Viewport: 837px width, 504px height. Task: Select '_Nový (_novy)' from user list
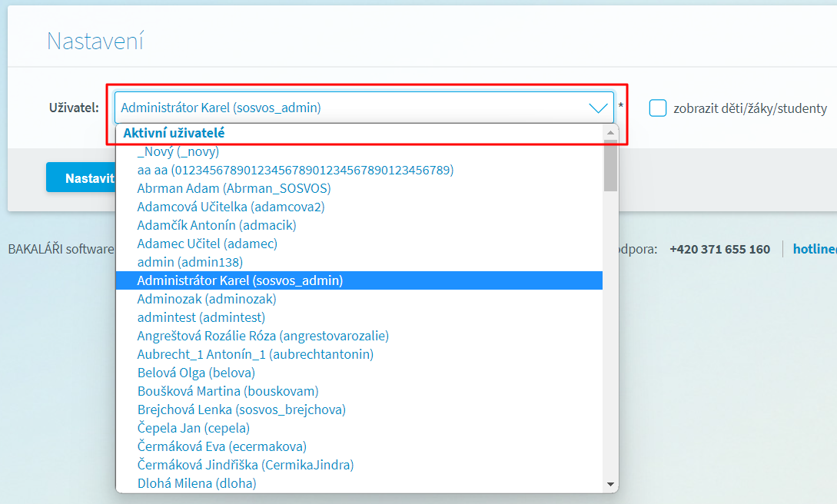[178, 151]
